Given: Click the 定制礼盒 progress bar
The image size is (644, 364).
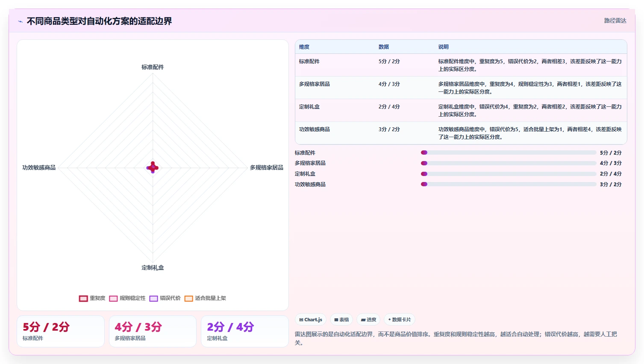Looking at the screenshot, I should pos(509,174).
